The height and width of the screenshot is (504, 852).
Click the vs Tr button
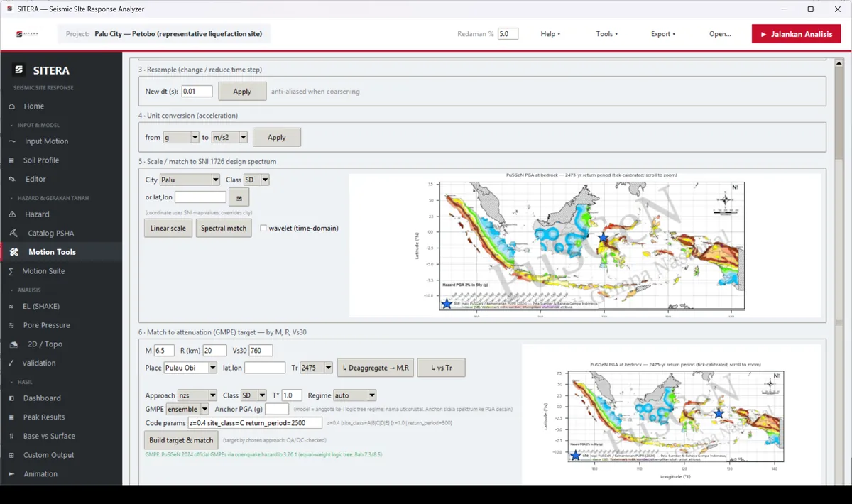click(440, 368)
